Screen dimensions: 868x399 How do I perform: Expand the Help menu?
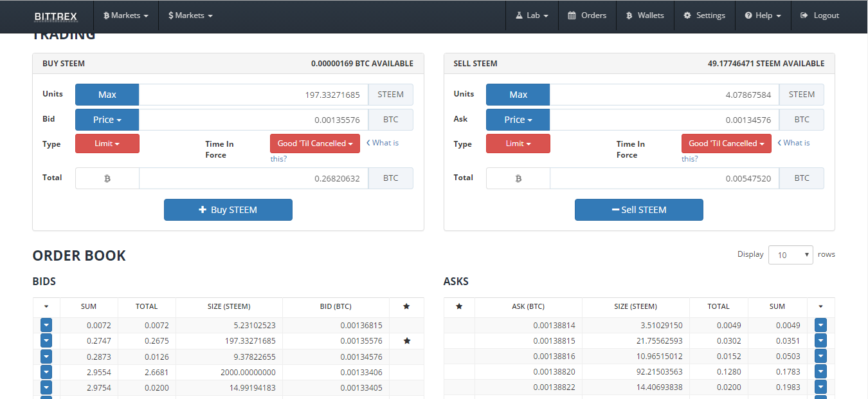point(763,15)
